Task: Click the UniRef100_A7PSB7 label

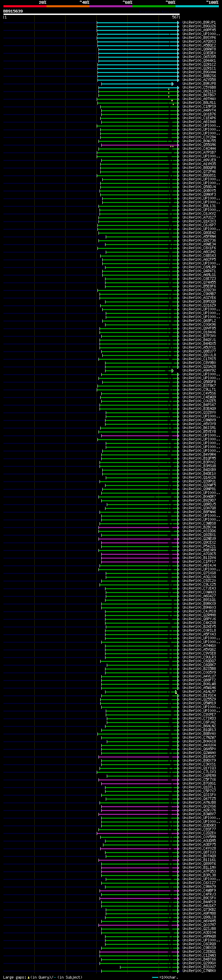Action: pyautogui.click(x=199, y=153)
